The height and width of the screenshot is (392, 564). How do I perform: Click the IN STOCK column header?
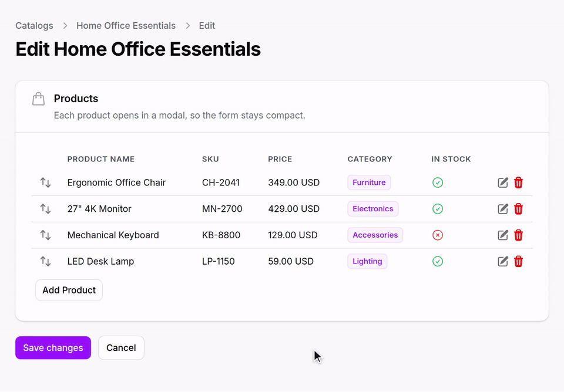coord(451,159)
